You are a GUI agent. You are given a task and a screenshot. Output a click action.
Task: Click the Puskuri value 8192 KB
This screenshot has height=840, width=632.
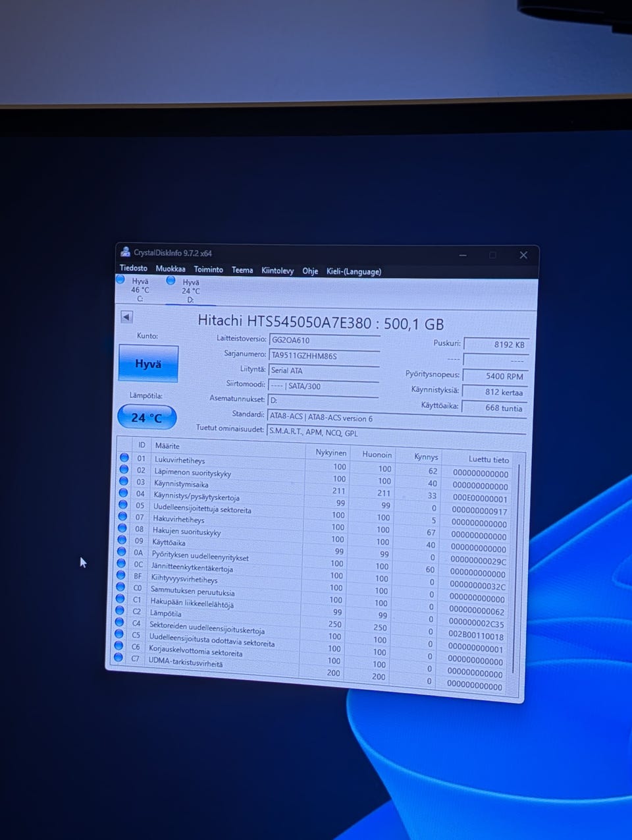(x=496, y=344)
